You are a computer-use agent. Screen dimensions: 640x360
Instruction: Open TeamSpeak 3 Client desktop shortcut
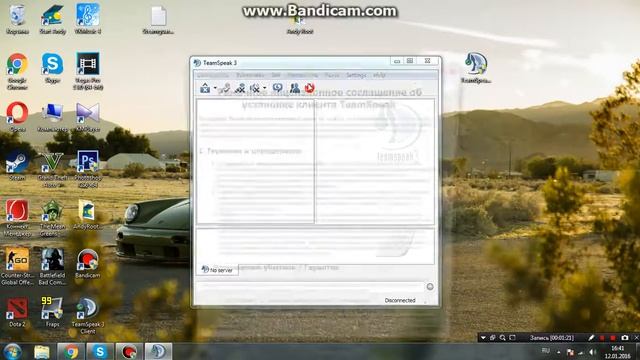[88, 316]
